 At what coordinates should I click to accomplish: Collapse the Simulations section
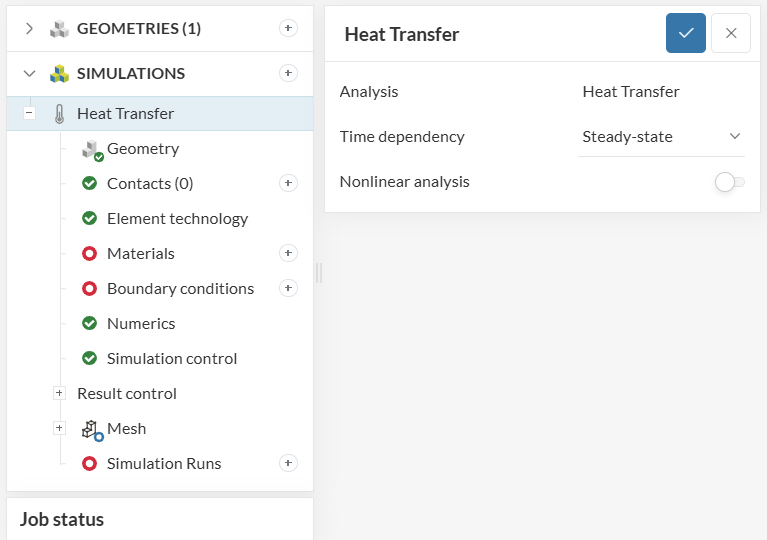tap(29, 73)
